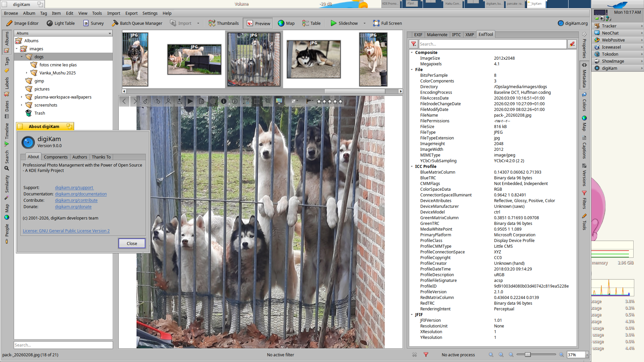
Task: Open the digikam.org/donate link
Action: [73, 206]
